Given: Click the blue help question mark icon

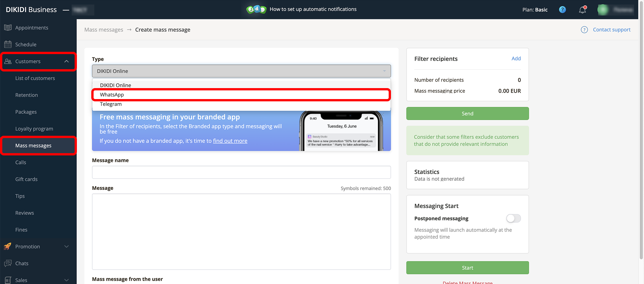Looking at the screenshot, I should [563, 9].
